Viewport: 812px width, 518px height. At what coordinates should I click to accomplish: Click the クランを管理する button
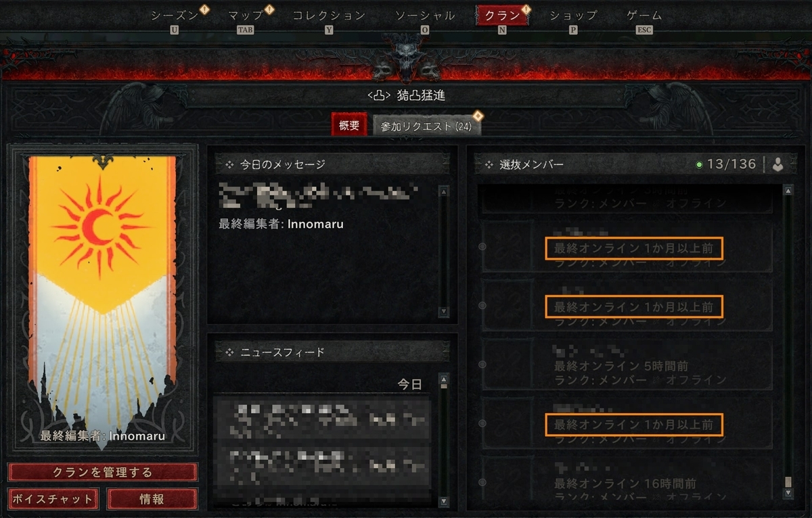103,472
